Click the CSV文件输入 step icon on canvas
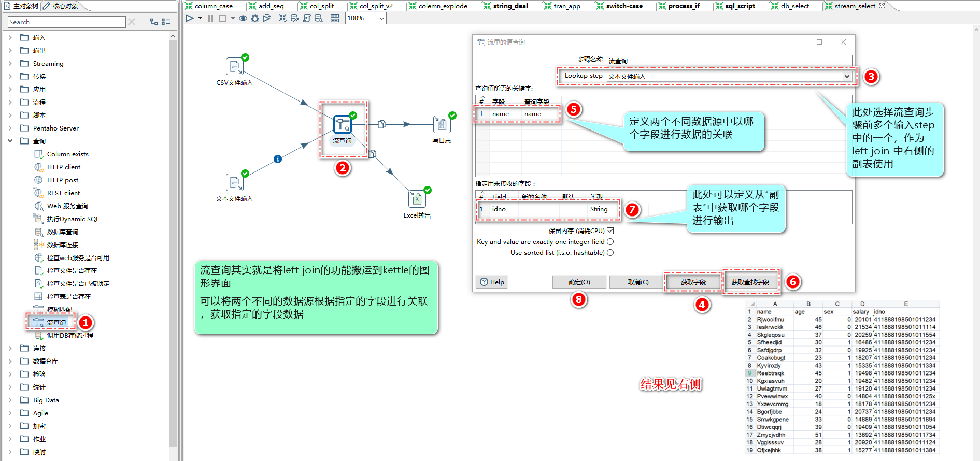Viewport: 980px width, 461px height. pos(234,66)
